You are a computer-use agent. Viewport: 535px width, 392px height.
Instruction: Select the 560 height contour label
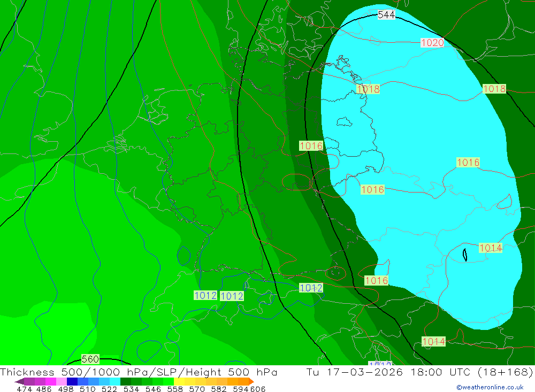[90, 359]
